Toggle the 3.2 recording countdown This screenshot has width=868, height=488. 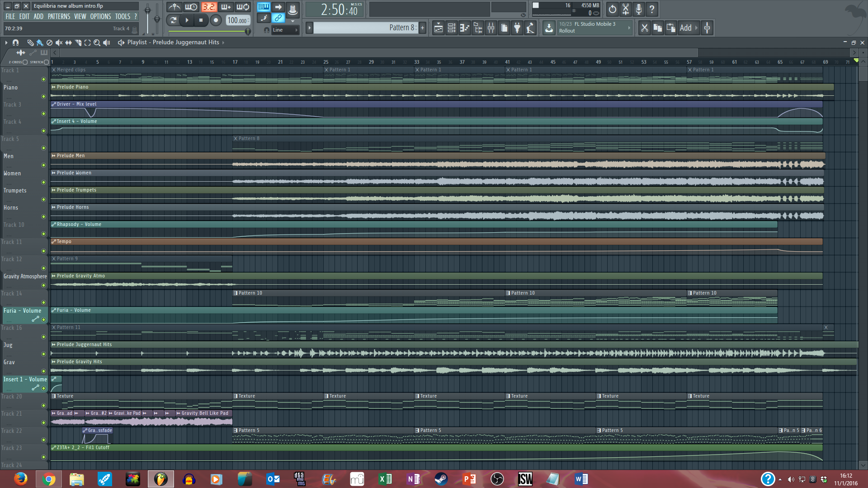[x=208, y=7]
